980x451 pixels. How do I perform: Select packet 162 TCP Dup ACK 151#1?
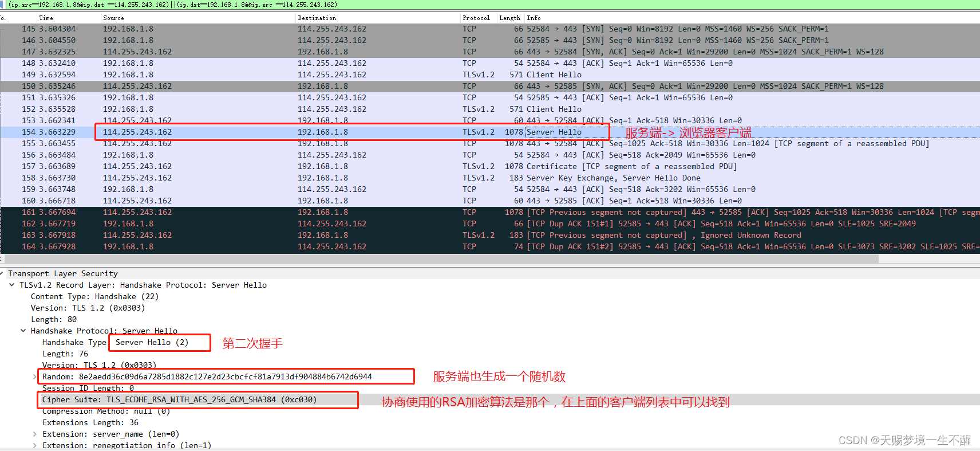490,224
